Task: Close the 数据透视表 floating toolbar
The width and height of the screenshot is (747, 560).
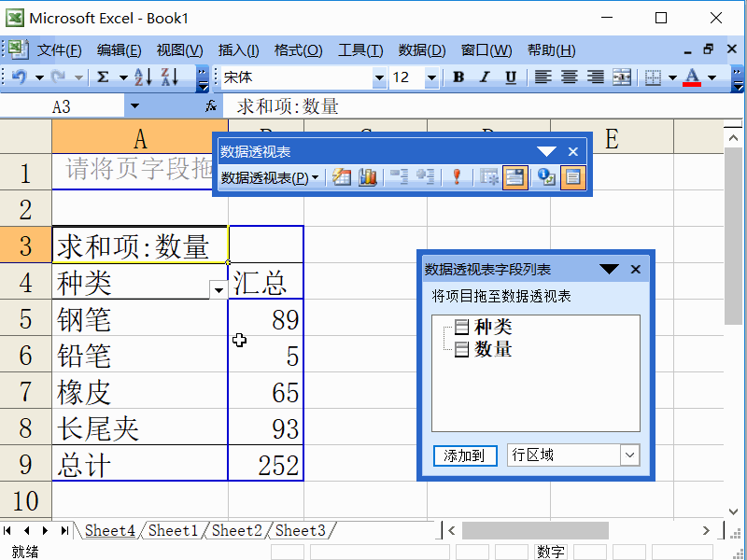Action: pyautogui.click(x=573, y=152)
